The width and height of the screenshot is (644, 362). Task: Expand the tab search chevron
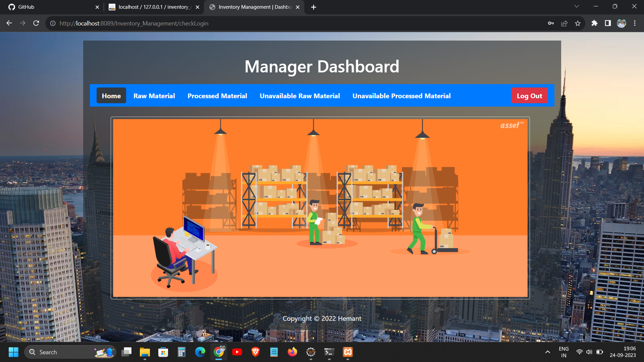click(x=577, y=6)
